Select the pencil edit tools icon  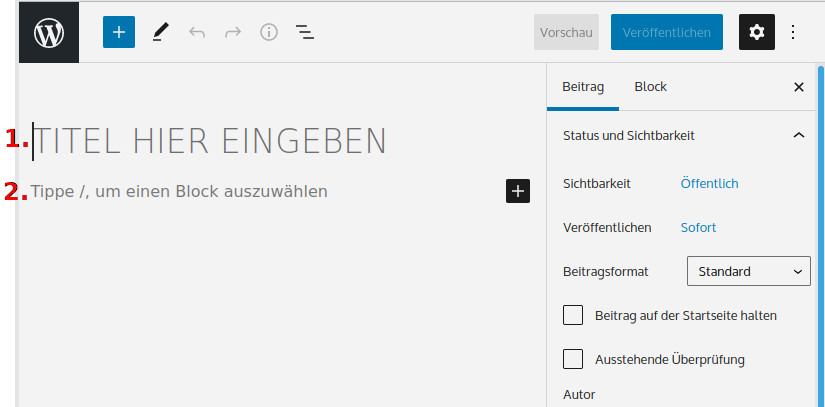pos(160,33)
